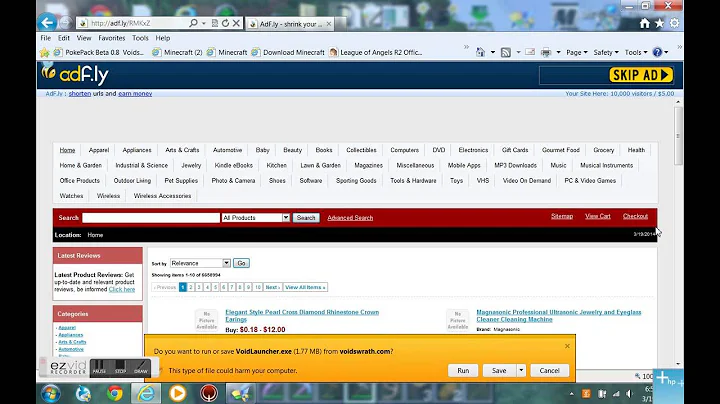Close the AdF.ly browser tab
Screen dimensions: 720x404
[x=329, y=24]
